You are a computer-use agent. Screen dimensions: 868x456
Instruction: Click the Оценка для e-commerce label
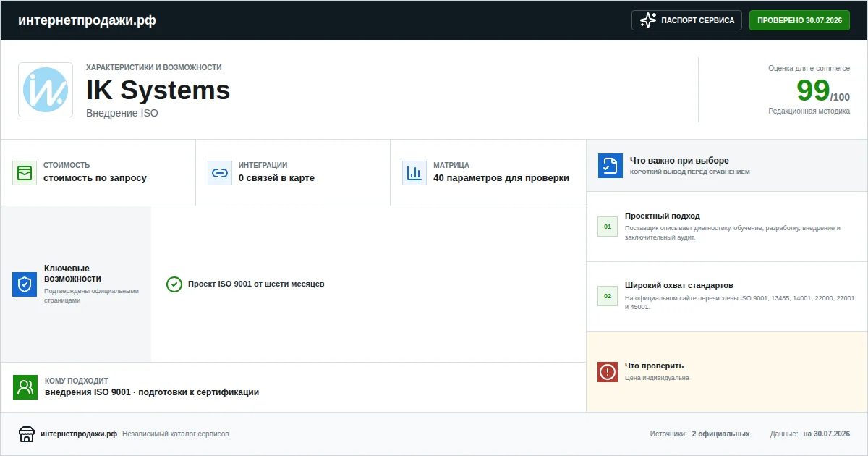pos(809,68)
